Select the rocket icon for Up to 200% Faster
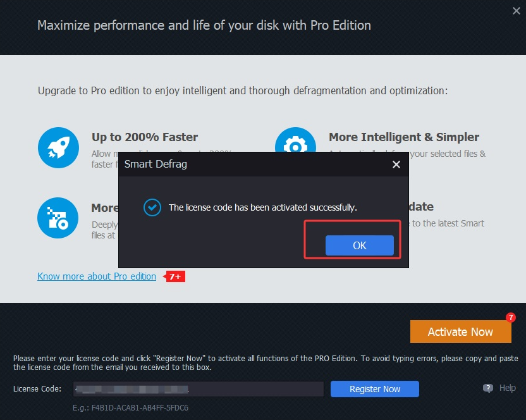Screen dimensions: 526x420 tap(58, 147)
